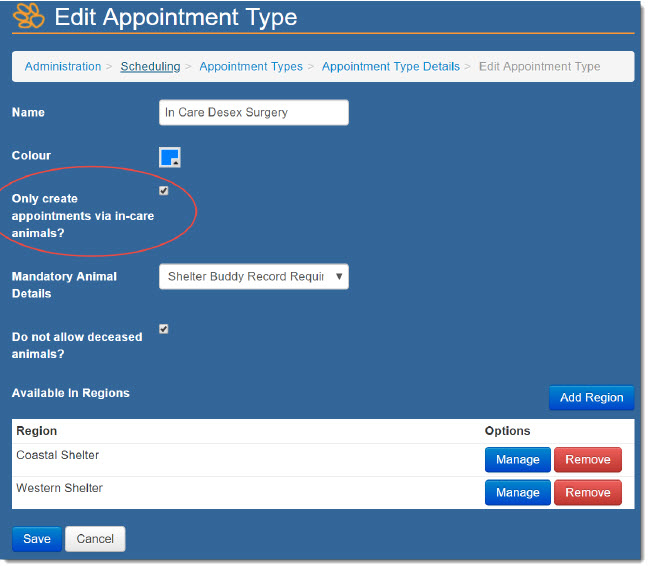Open the blue Colour picker swatch
Screen dimensions: 649x566
pos(170,157)
